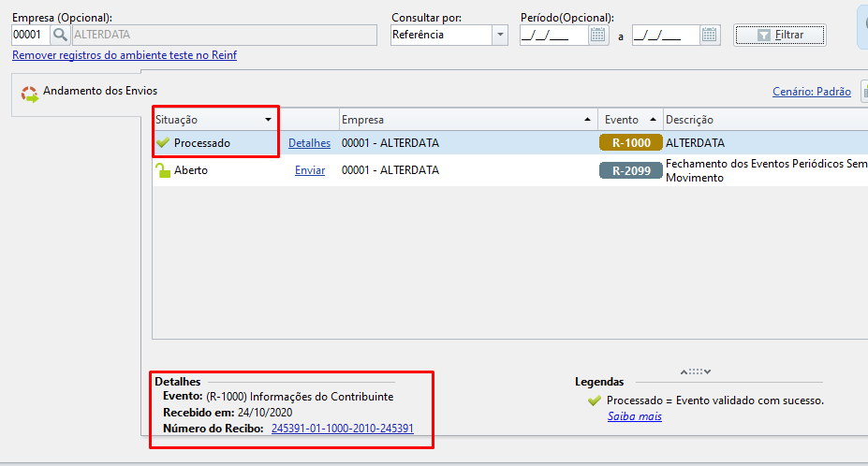Click the Empresa column header
868x466 pixels.
coord(467,120)
